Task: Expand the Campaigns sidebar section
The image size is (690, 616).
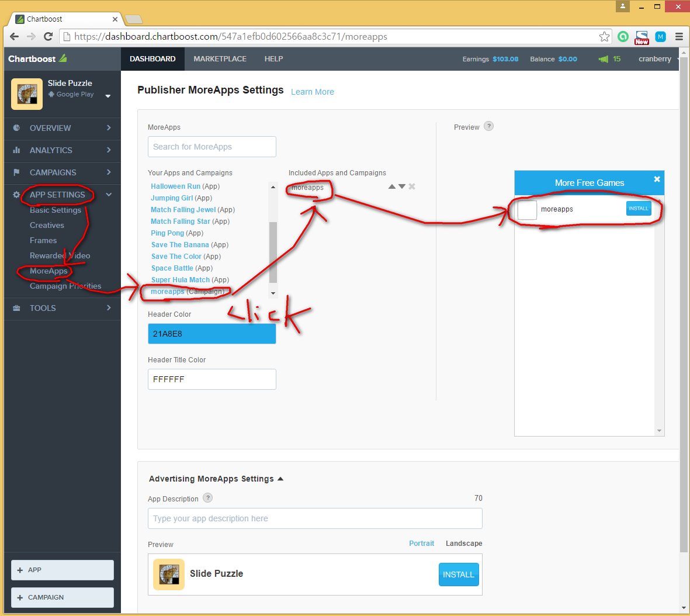Action: click(x=63, y=172)
